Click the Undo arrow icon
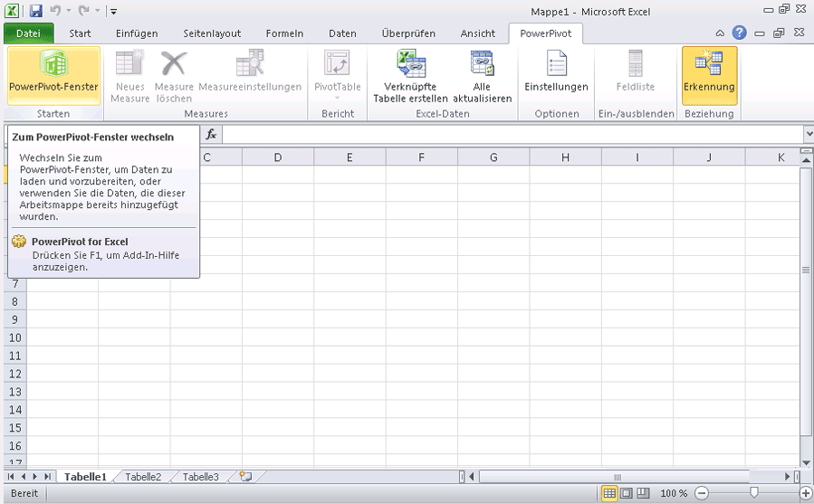The height and width of the screenshot is (504, 814). [x=55, y=11]
